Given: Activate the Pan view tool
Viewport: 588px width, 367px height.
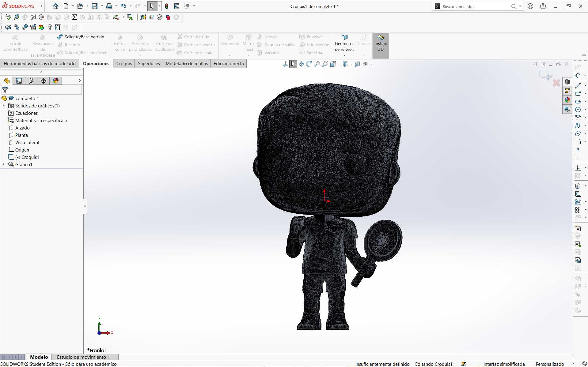Looking at the screenshot, I should tap(301, 64).
